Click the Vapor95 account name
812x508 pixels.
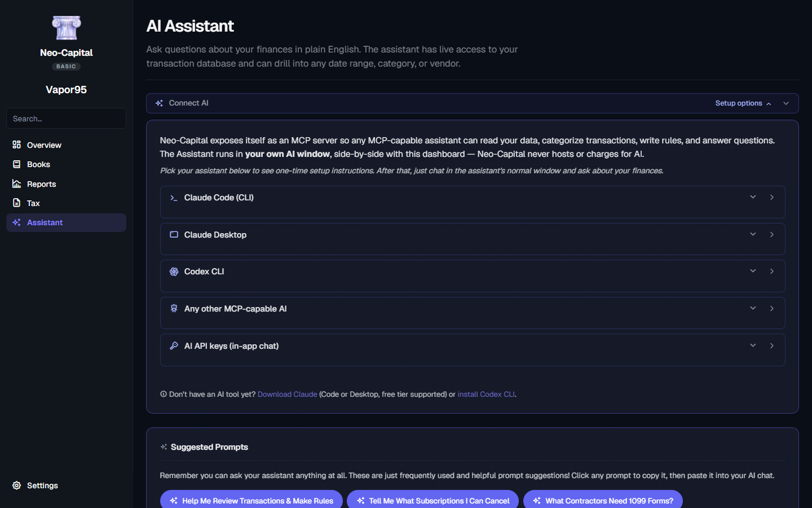[x=66, y=90]
